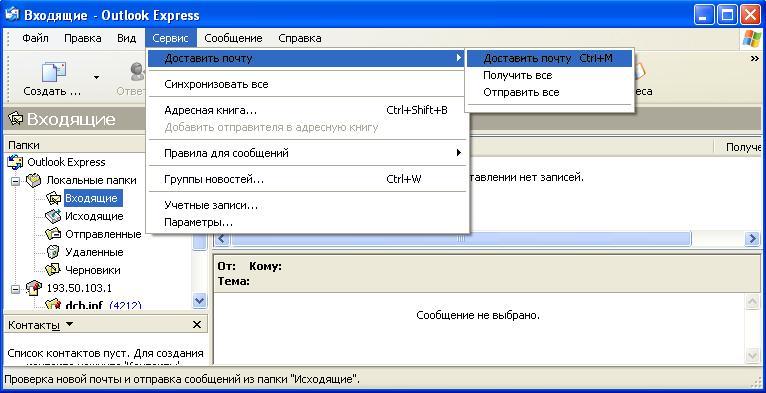Select the dcb.inf newsgroup
This screenshot has height=393, width=766.
84,306
